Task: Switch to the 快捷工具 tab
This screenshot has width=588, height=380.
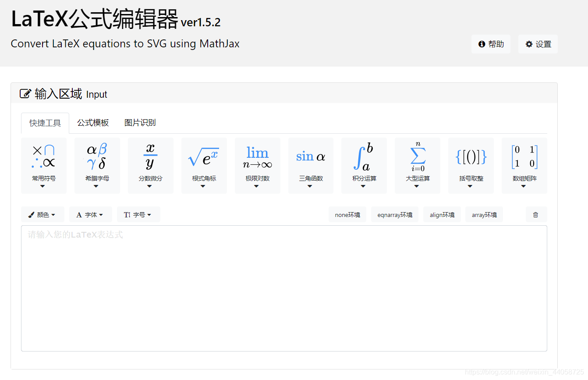Action: 45,123
